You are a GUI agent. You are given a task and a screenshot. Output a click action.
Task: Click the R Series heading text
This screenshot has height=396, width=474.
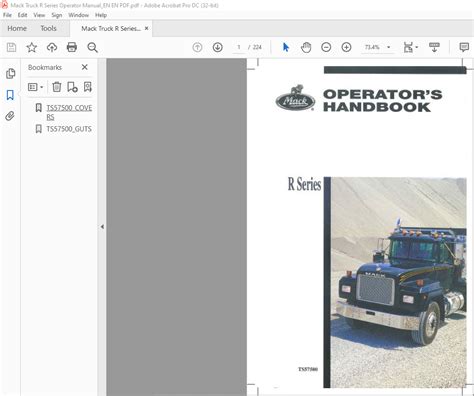tap(304, 184)
